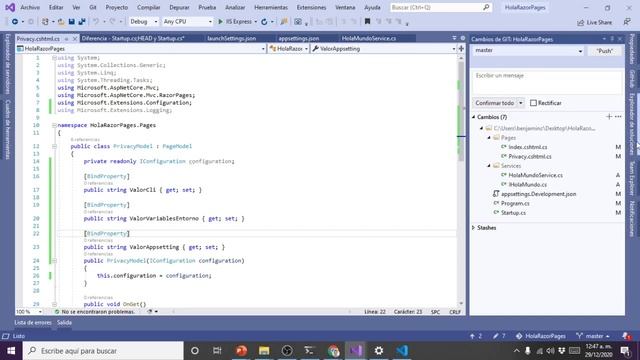Click the Open File folder icon
Viewport: 640px width, 360px height.
point(61,22)
